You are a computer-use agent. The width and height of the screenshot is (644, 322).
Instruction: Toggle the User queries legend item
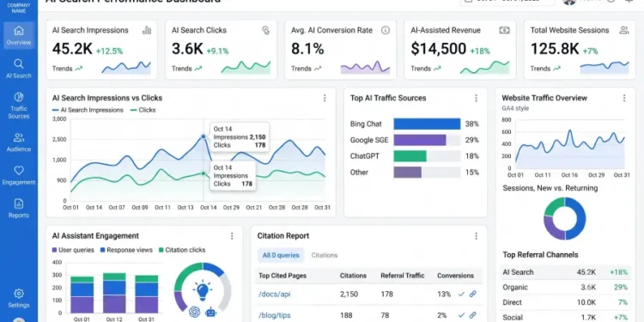pos(73,250)
